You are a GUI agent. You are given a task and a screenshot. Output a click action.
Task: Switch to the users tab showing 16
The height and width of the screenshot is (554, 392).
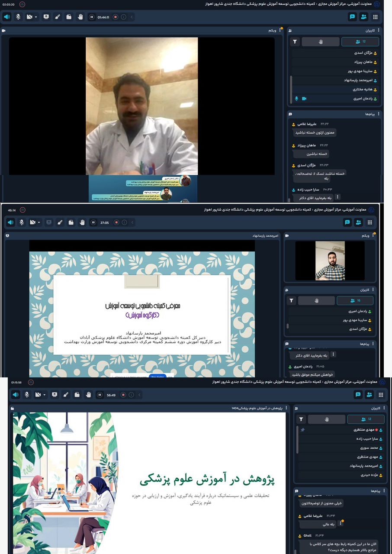355,300
